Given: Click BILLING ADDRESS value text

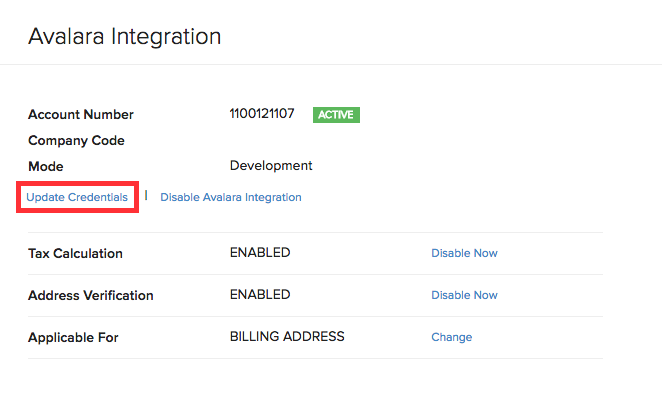Looking at the screenshot, I should pyautogui.click(x=287, y=336).
